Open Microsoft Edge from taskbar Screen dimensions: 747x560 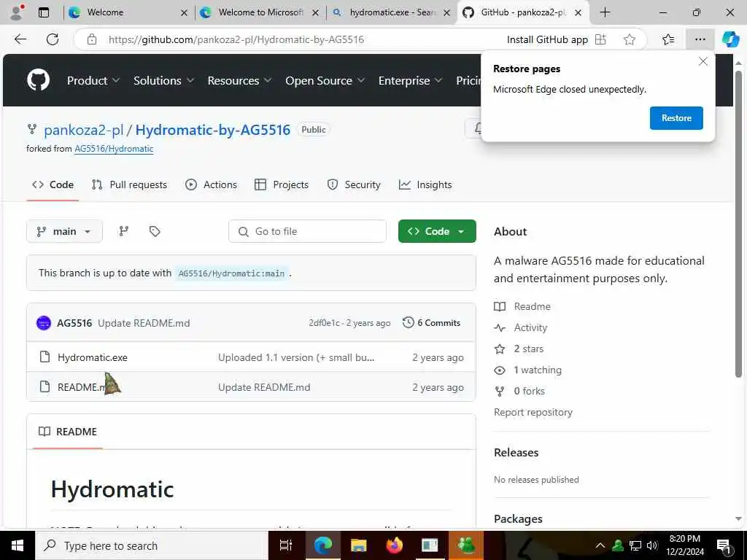322,545
